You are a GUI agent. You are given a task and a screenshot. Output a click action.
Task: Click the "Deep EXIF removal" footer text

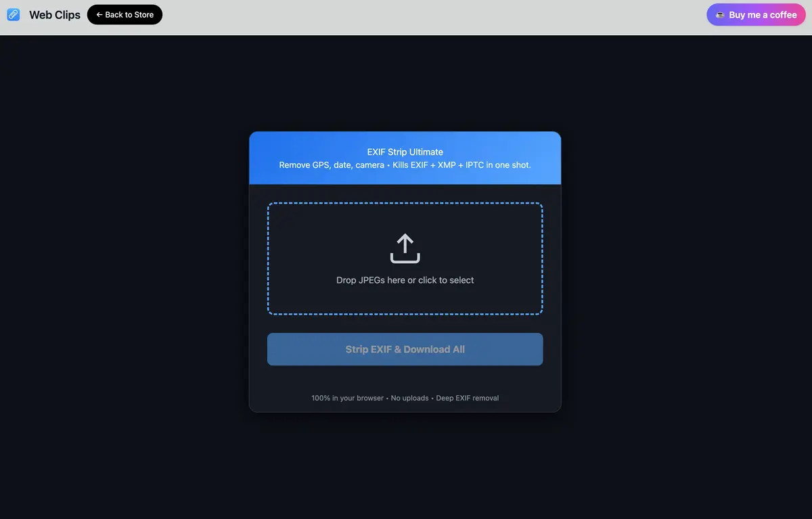(x=467, y=398)
